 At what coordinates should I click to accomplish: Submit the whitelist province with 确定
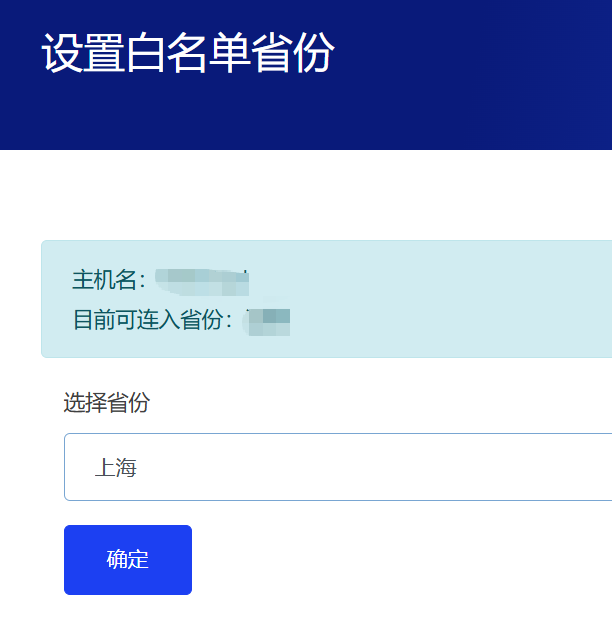click(x=128, y=560)
